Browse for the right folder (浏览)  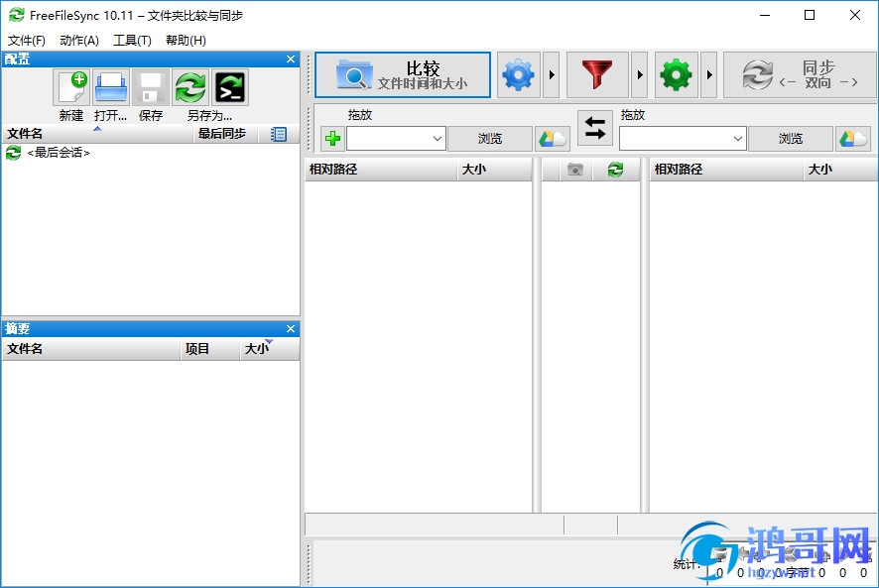coord(791,139)
